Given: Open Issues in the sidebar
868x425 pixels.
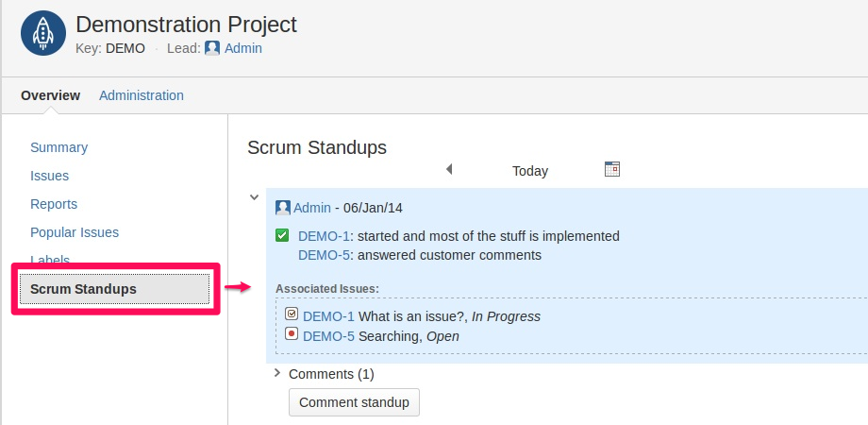Looking at the screenshot, I should pyautogui.click(x=49, y=176).
